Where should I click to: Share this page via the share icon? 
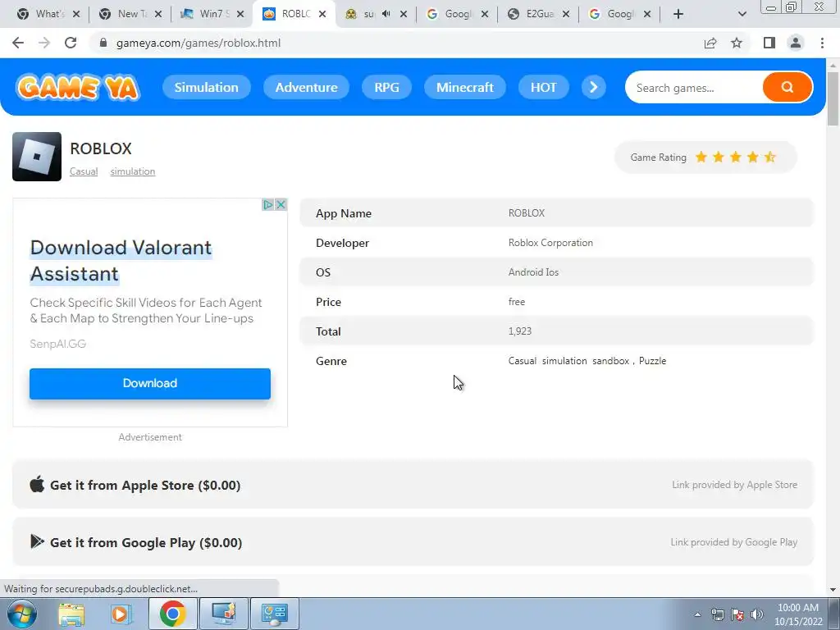pos(710,43)
